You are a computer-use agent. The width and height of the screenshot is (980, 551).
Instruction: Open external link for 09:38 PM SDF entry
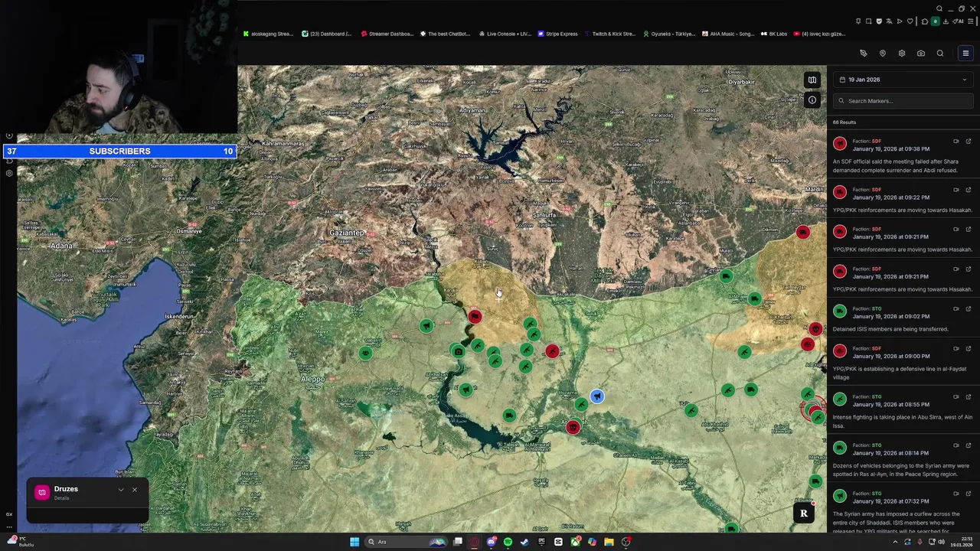[968, 141]
